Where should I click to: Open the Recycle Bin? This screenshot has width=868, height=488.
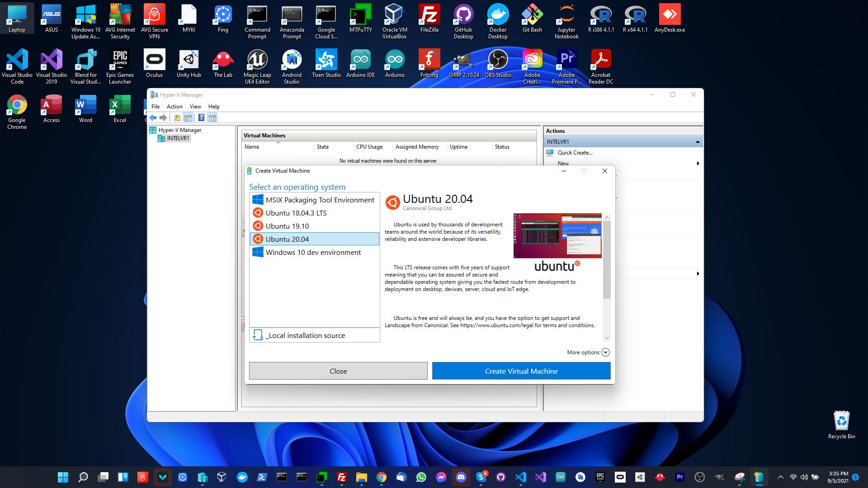(841, 425)
